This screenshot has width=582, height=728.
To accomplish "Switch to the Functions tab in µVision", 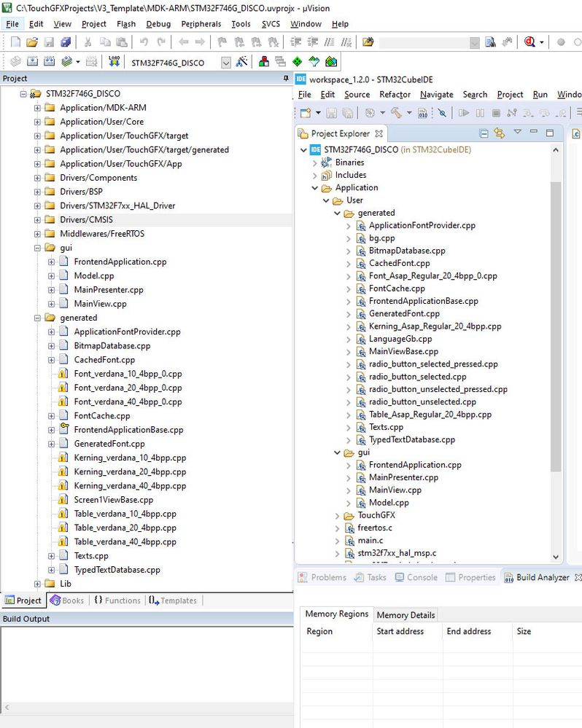I will pos(117,600).
